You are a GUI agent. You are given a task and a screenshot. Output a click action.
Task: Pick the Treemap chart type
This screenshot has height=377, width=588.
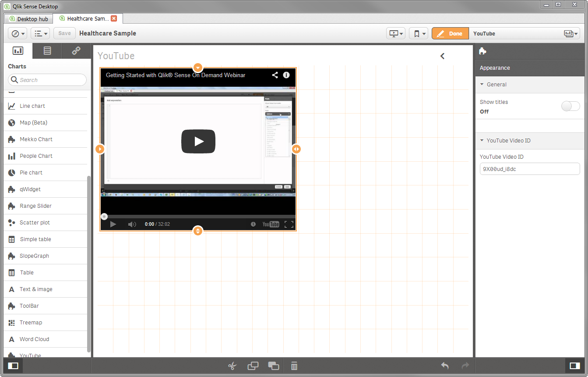[x=31, y=322]
